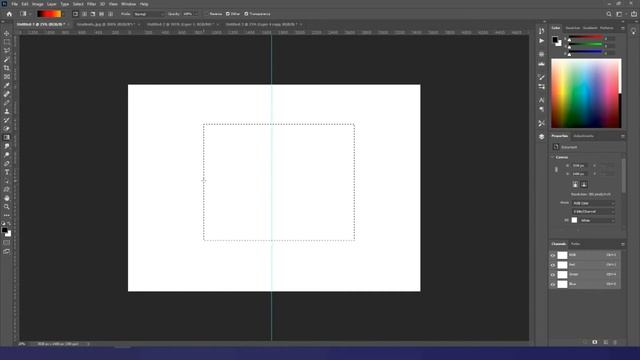Choose Linear Gradient style icon
The width and height of the screenshot is (640, 360).
76,14
